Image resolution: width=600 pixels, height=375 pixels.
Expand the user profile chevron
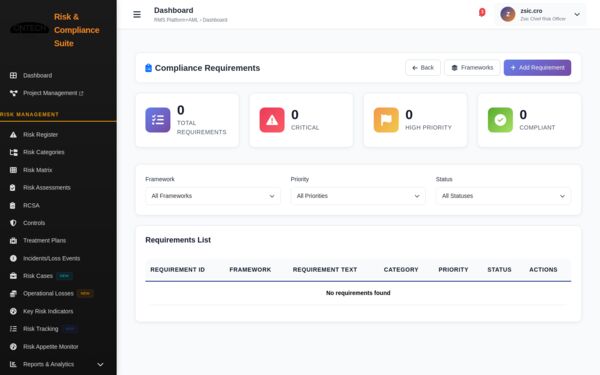(577, 15)
